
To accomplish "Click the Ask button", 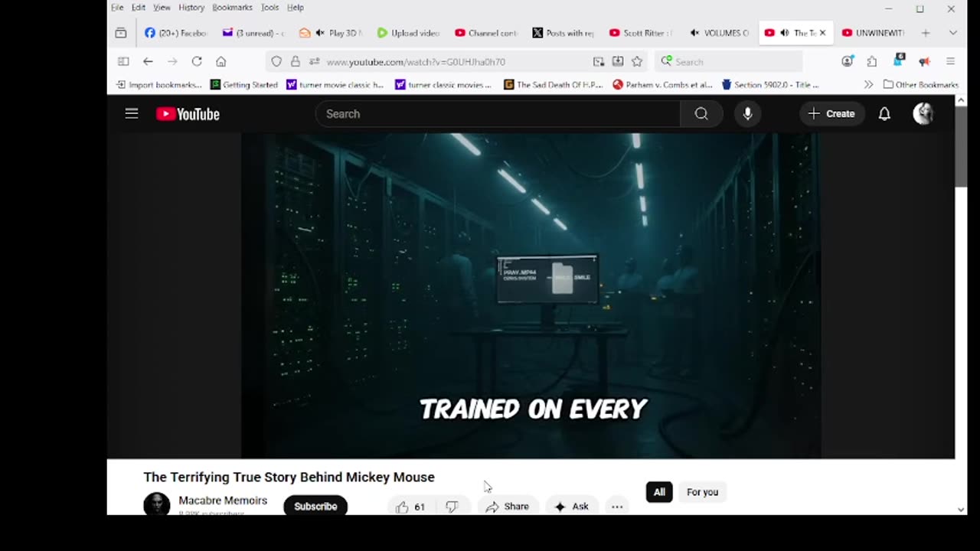I will click(572, 507).
